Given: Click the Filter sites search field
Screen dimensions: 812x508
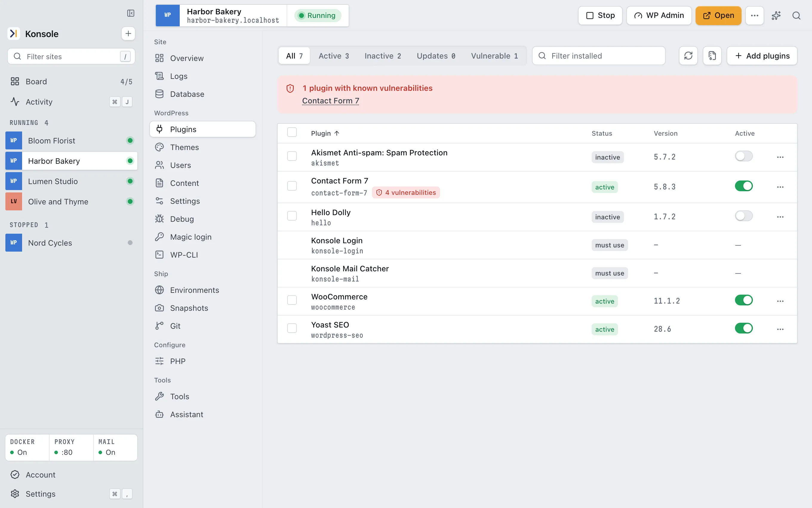Looking at the screenshot, I should [x=71, y=56].
